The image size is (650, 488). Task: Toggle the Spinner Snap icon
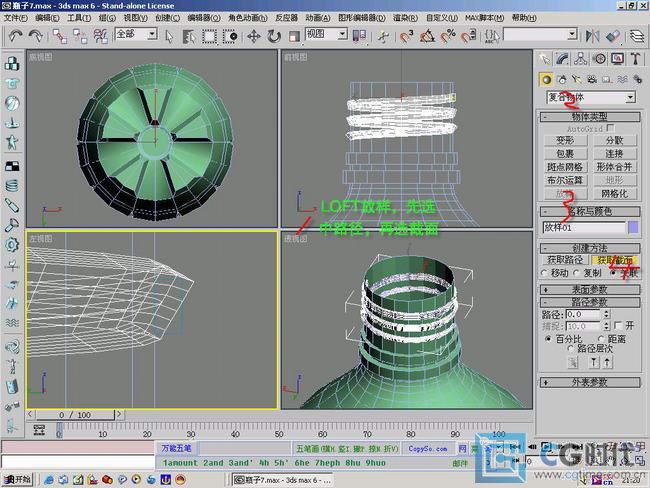tap(468, 36)
